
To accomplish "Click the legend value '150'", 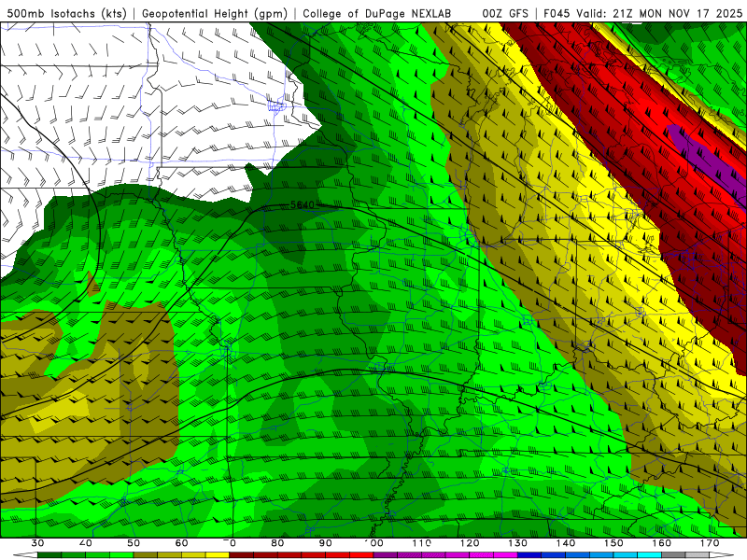I will [x=614, y=543].
